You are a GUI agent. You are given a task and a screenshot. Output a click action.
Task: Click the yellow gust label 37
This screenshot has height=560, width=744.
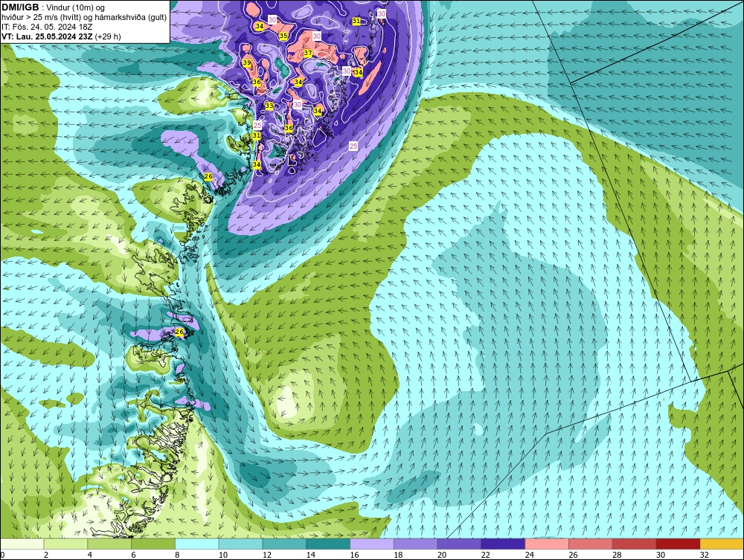point(308,53)
